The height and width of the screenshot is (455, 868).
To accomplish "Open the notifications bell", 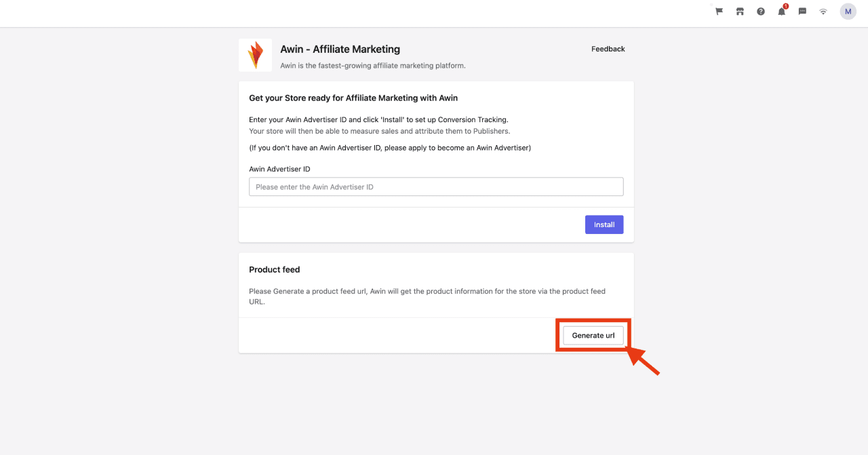I will 782,11.
